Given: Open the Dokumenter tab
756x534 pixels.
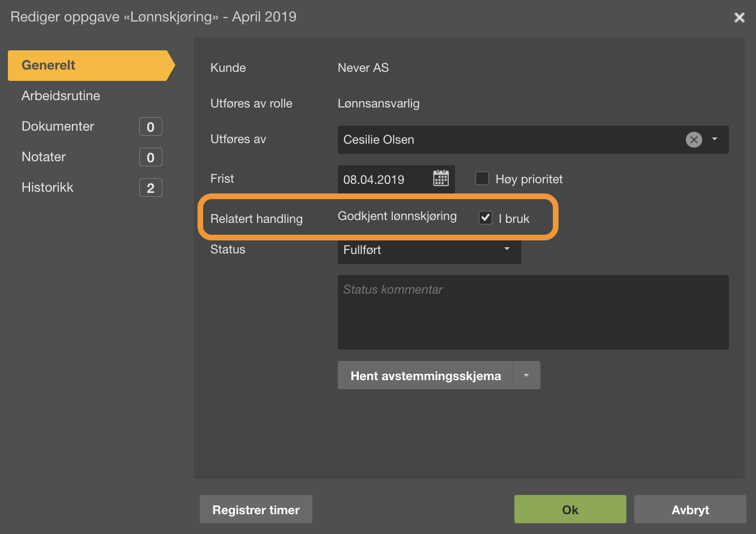Looking at the screenshot, I should click(58, 126).
